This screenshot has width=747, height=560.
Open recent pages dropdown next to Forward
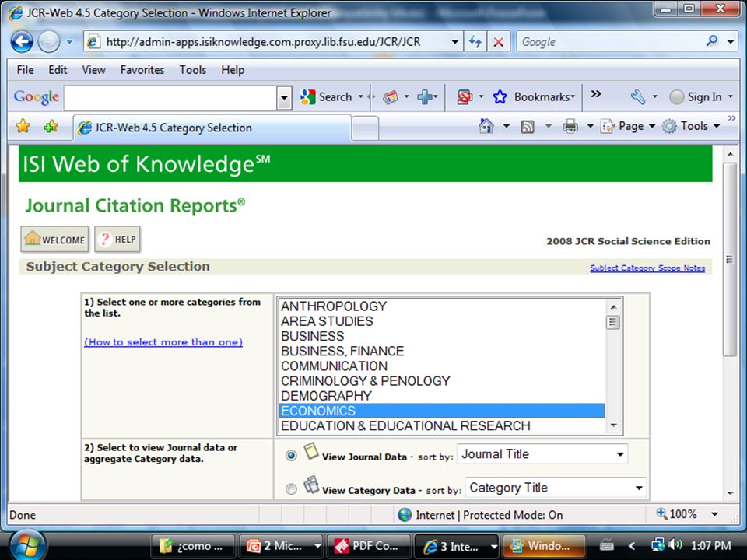click(69, 42)
